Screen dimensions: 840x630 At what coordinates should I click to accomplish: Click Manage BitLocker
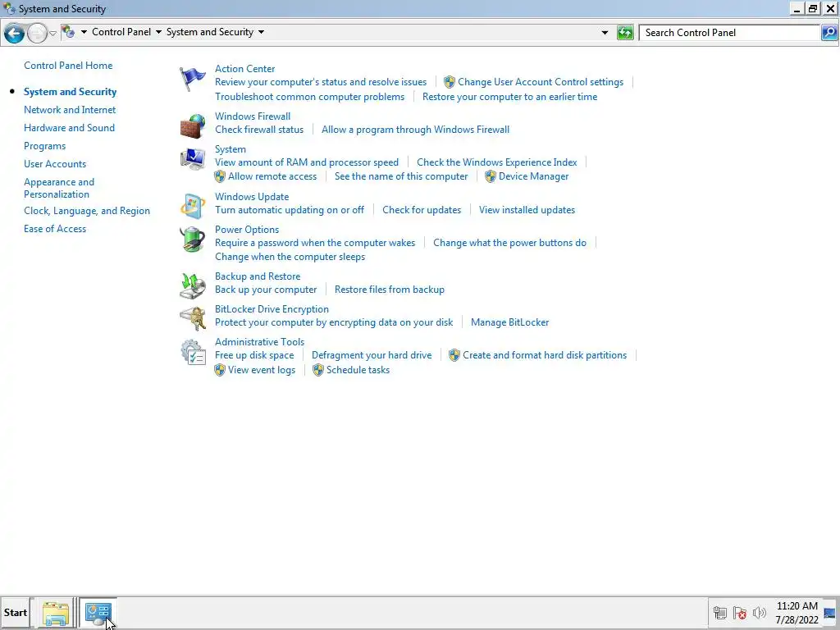click(510, 322)
